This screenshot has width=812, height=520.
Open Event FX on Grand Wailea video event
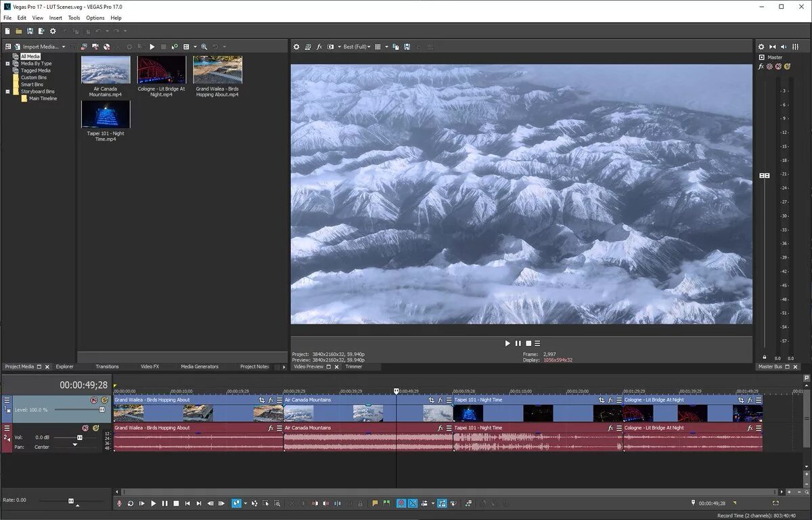(x=270, y=400)
